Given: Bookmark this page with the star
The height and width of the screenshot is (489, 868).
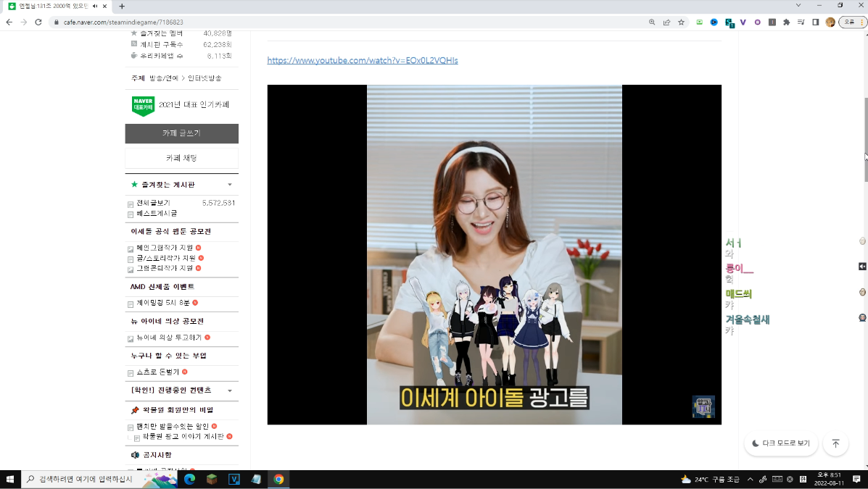Looking at the screenshot, I should pos(682,22).
